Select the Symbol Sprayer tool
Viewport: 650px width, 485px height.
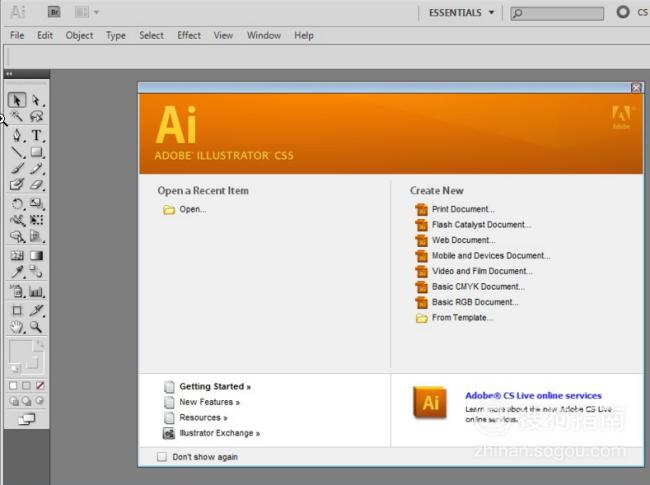(17, 291)
